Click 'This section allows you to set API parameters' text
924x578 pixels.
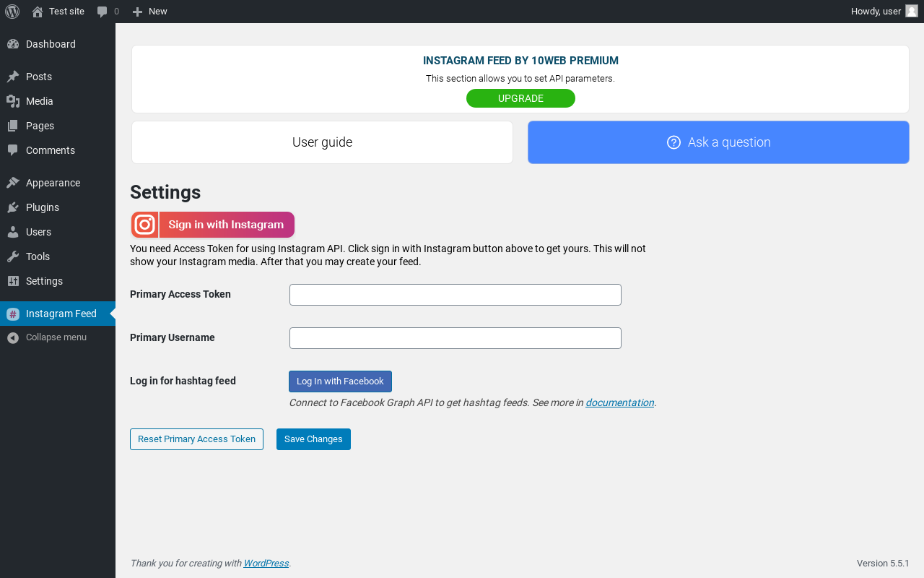pos(520,79)
